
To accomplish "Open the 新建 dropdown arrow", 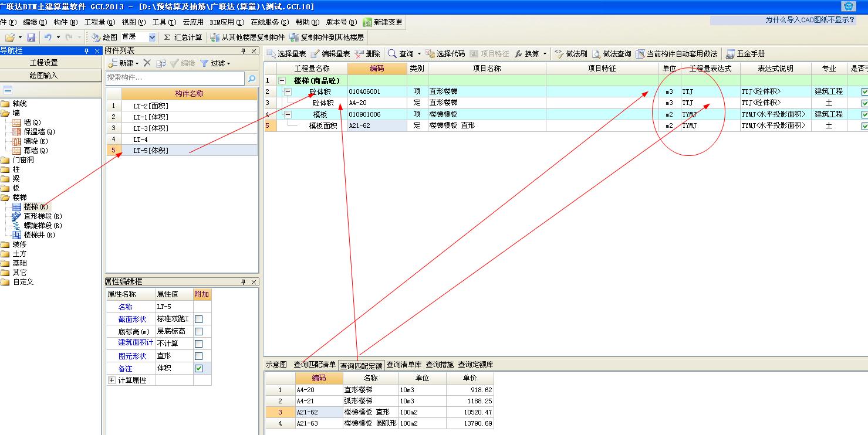I will pos(137,63).
